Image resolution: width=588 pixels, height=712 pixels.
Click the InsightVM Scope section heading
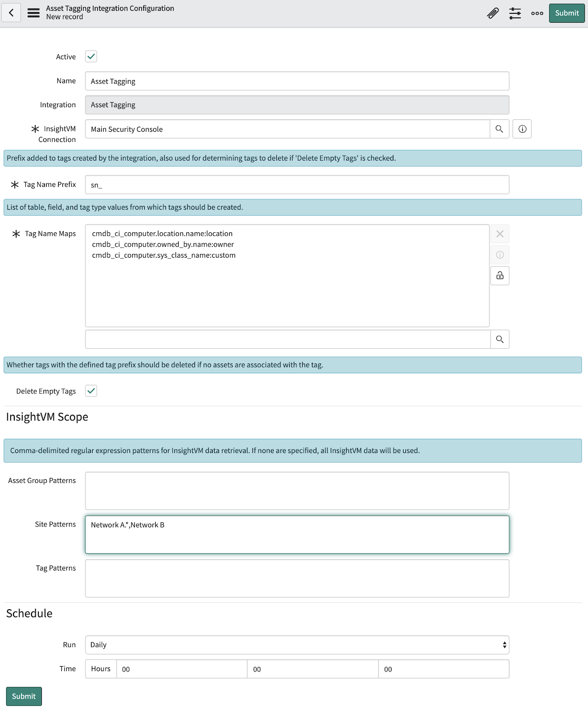pos(47,417)
